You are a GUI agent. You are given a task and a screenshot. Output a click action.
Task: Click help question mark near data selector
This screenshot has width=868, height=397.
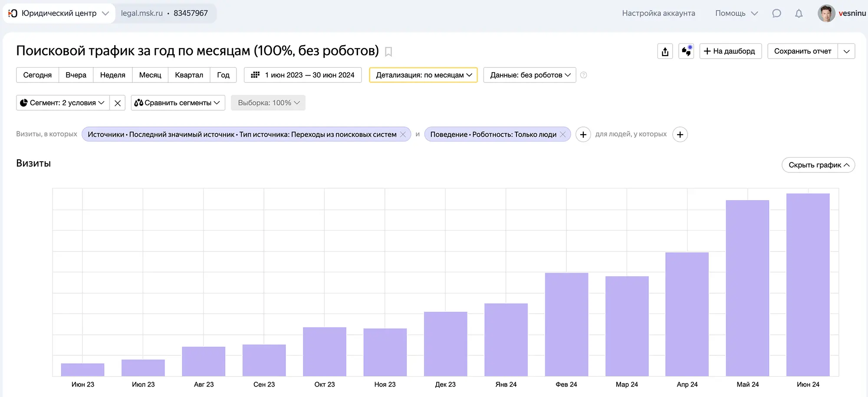click(584, 75)
